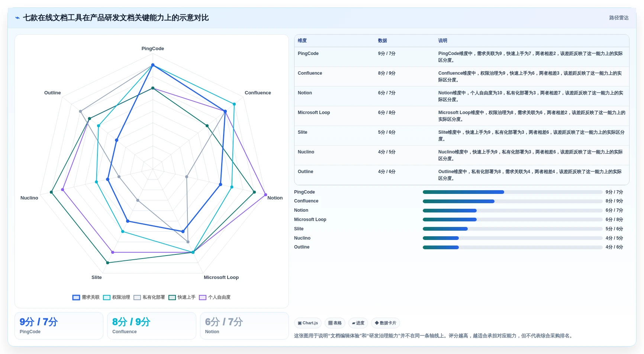Click the lightning icon beside the title
Screen dimensions: 644x354
click(17, 18)
